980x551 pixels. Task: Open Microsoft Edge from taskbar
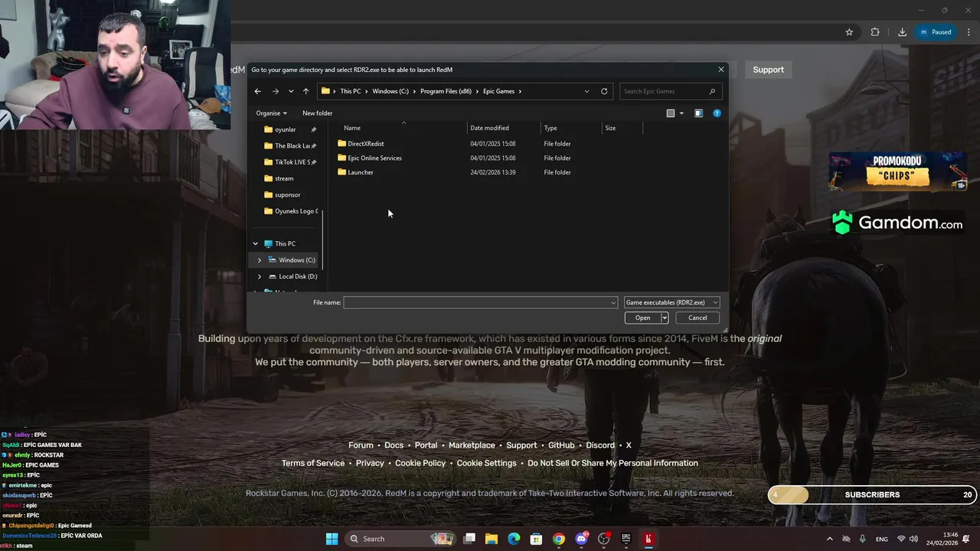tap(514, 539)
